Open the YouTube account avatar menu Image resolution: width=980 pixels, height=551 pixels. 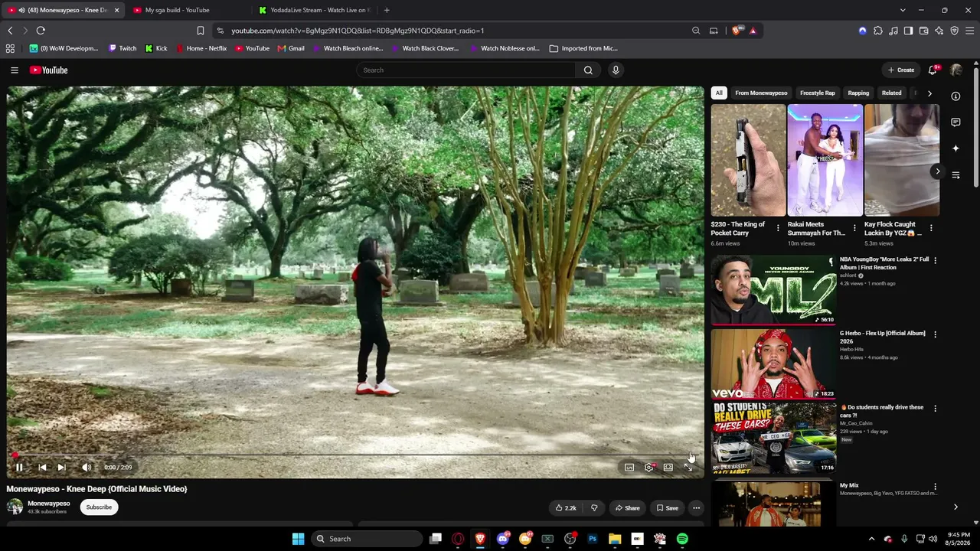[x=956, y=70]
